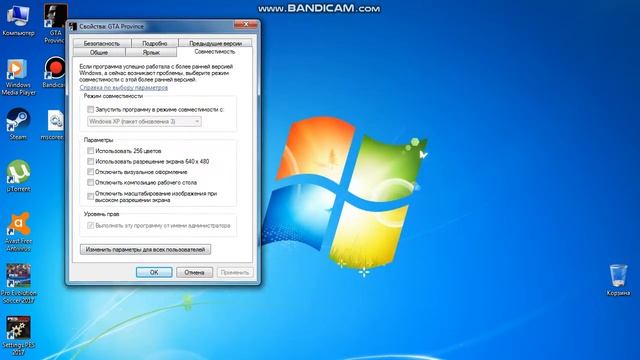Switch to the Предыдущие версии tab

tap(215, 43)
